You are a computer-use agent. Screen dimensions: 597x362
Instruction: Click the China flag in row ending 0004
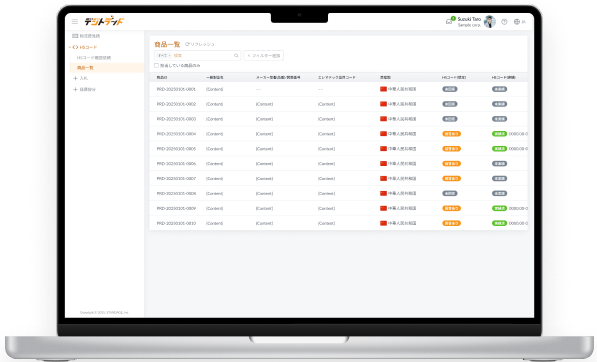[383, 134]
